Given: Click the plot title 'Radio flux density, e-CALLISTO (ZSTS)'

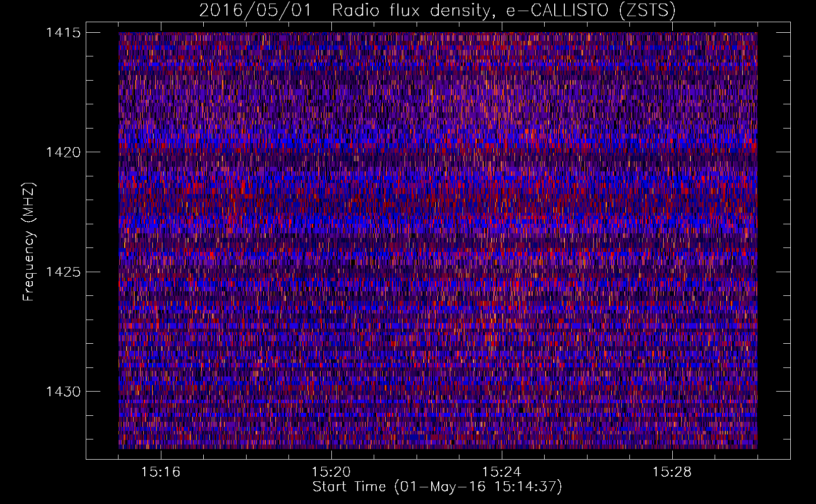Looking at the screenshot, I should coord(504,10).
